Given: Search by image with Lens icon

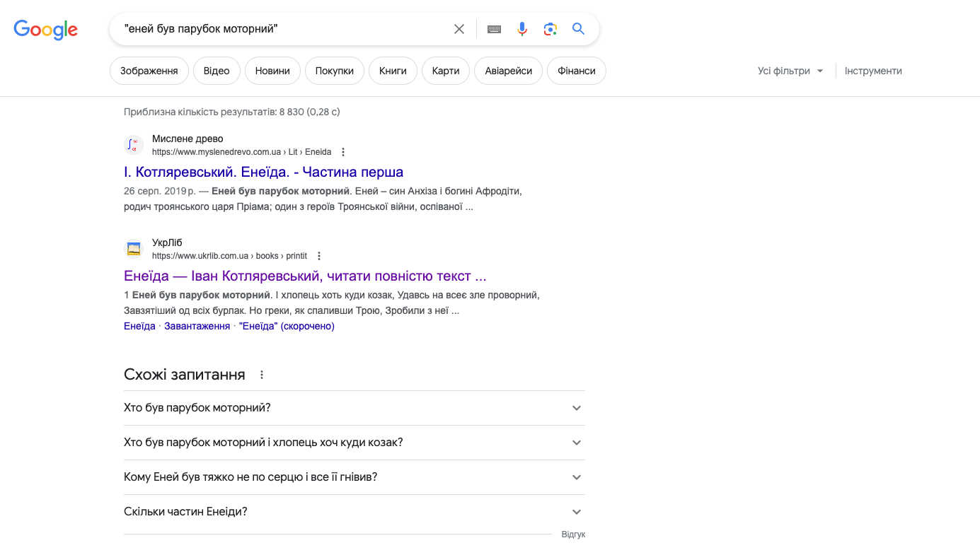Looking at the screenshot, I should 550,29.
